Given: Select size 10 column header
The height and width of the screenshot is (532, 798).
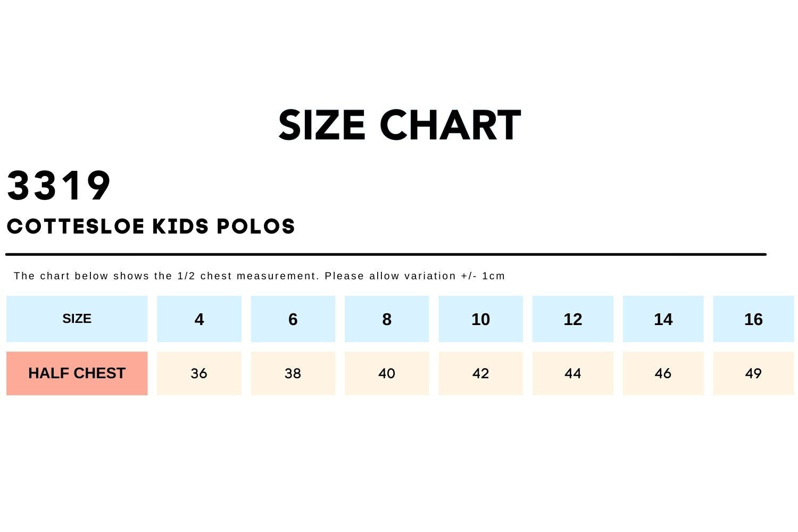Looking at the screenshot, I should click(480, 319).
